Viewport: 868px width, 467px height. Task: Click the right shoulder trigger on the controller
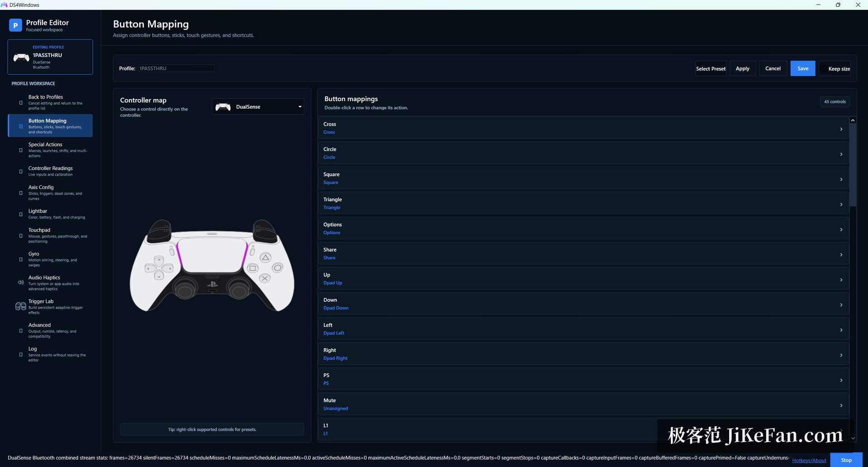tap(264, 229)
